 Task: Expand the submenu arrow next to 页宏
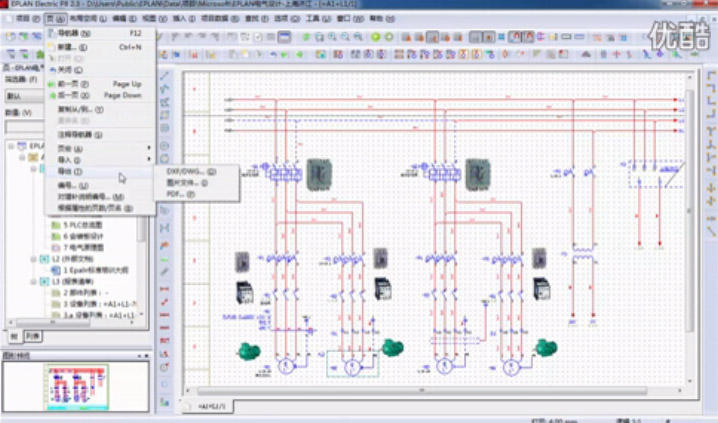149,148
